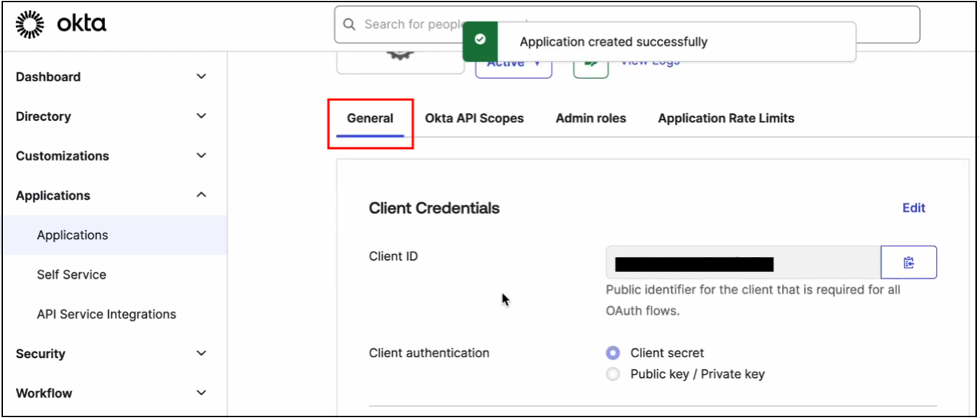Click the search magnifier icon
980x418 pixels.
(349, 24)
